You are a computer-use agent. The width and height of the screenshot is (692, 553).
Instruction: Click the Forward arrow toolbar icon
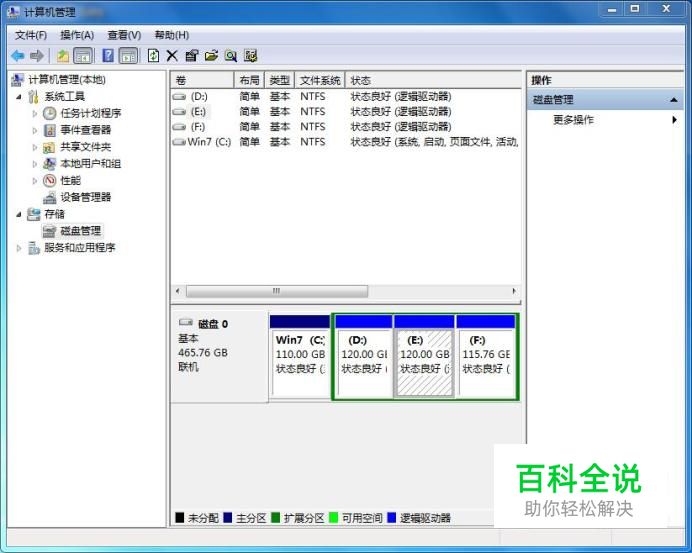point(37,56)
